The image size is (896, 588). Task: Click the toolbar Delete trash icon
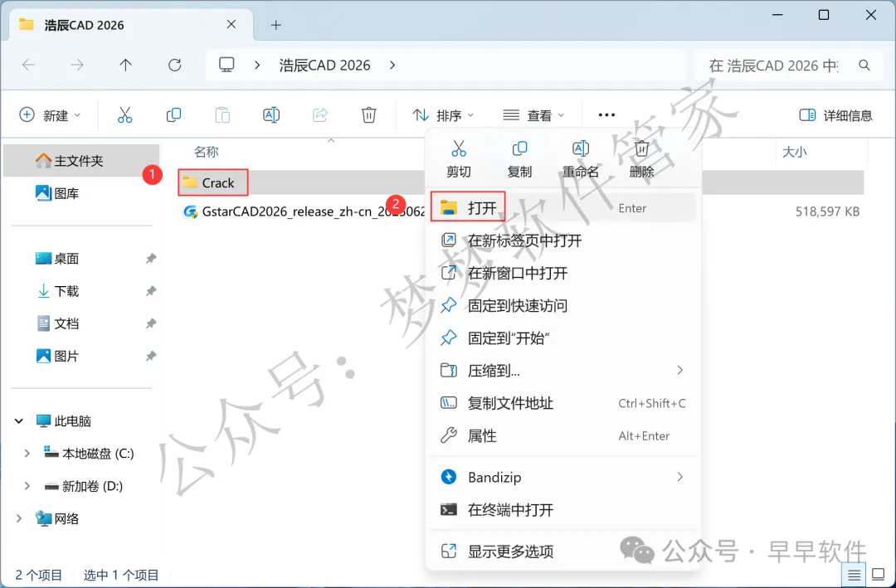click(x=369, y=114)
